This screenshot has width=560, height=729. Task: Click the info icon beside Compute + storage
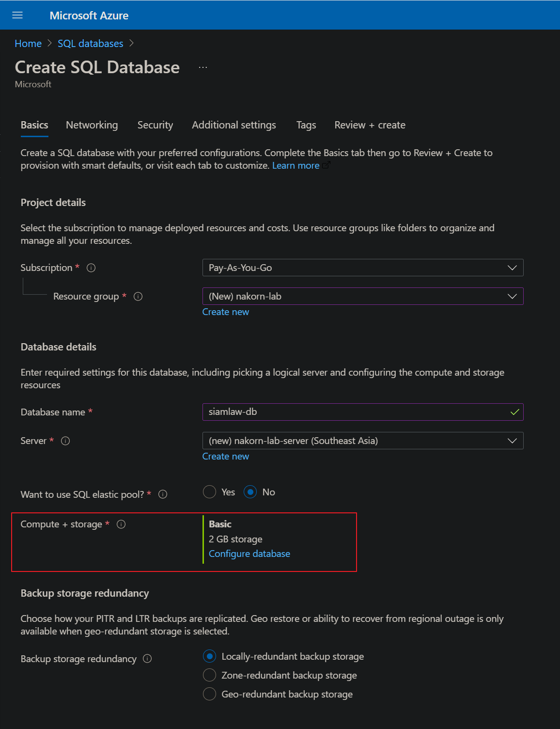coord(121,524)
